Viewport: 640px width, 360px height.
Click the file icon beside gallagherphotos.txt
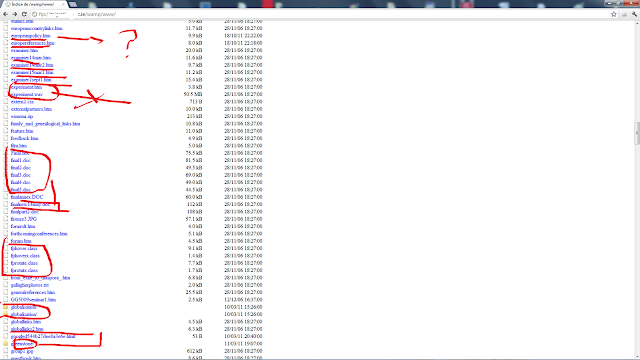[6, 285]
